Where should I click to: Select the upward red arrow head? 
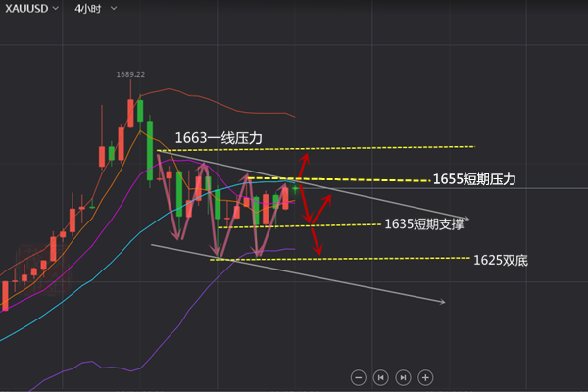click(305, 154)
